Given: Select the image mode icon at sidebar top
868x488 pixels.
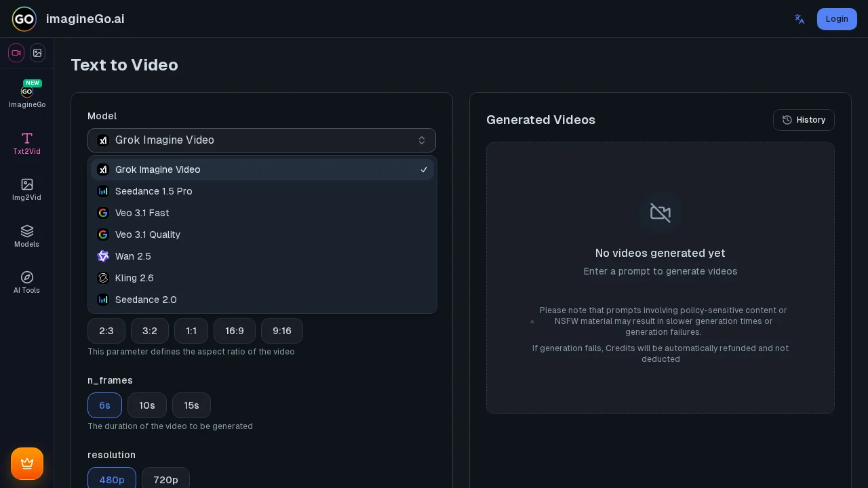Looking at the screenshot, I should (x=37, y=53).
